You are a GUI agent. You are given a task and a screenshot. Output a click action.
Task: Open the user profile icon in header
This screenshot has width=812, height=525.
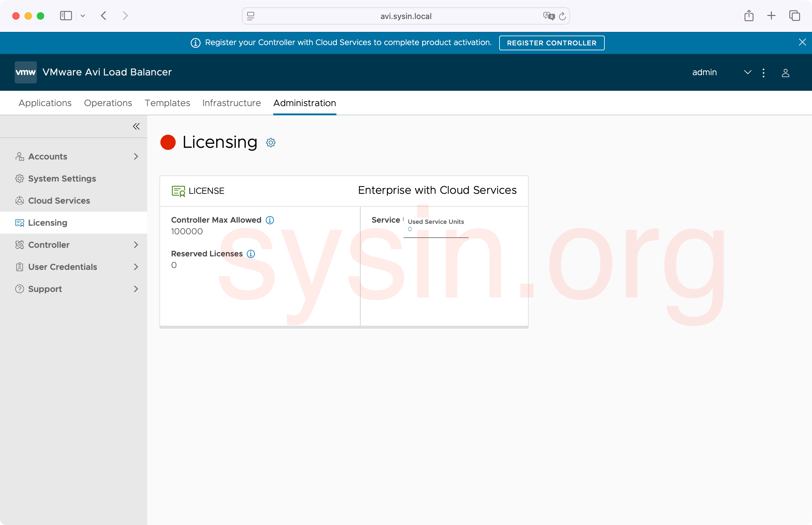point(785,73)
